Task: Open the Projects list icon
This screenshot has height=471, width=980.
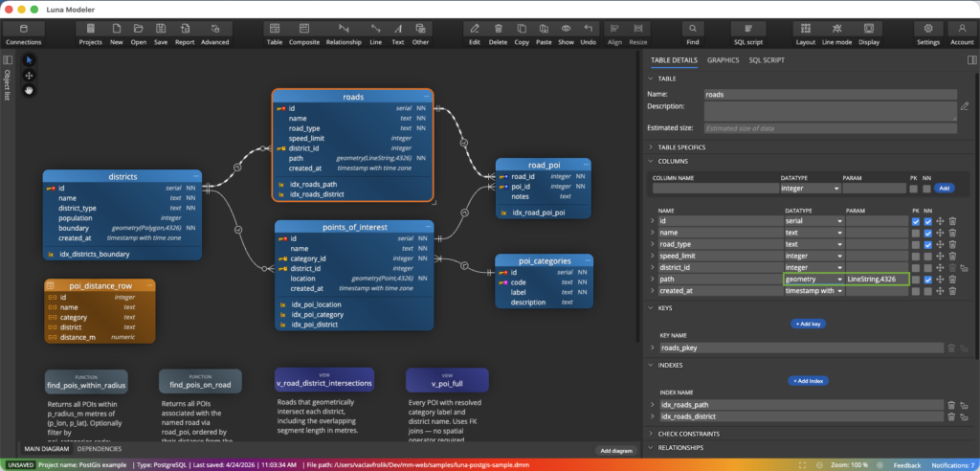Action: point(91,34)
